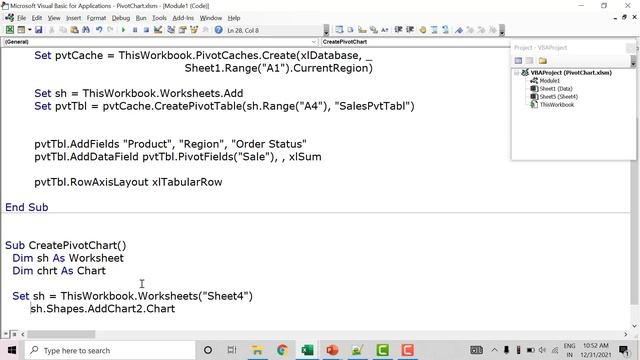Image resolution: width=640 pixels, height=360 pixels.
Task: Click the View Microsoft Excel icon
Action: pyautogui.click(x=9, y=30)
